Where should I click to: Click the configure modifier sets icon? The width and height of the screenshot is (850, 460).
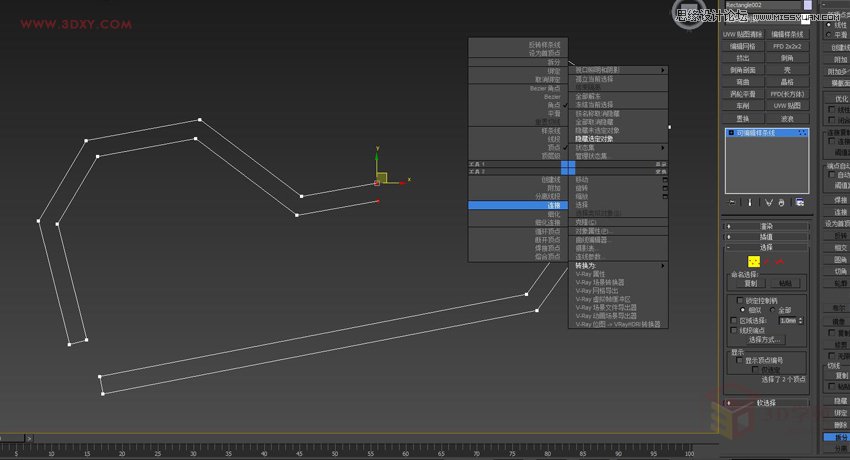[800, 202]
